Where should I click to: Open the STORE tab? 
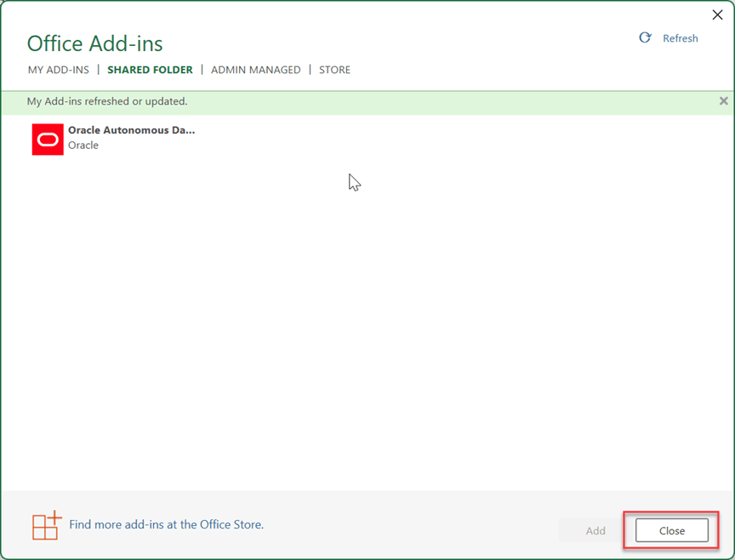tap(334, 70)
